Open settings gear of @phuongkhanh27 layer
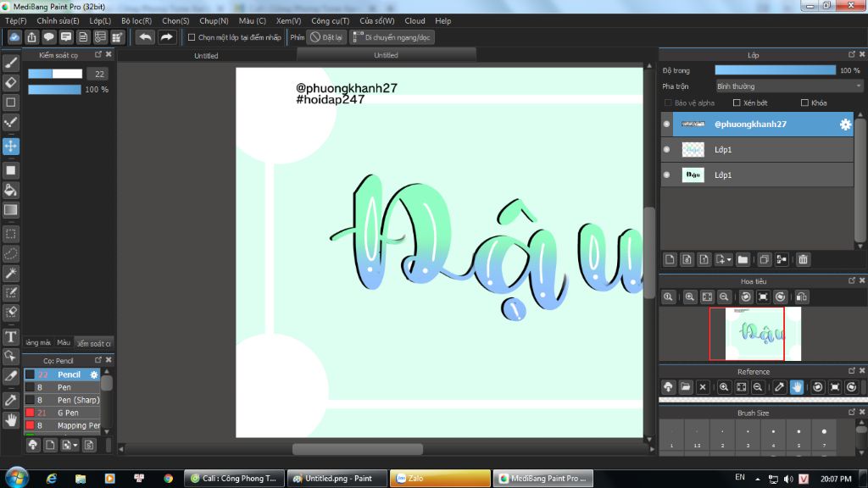The width and height of the screenshot is (868, 488). pyautogui.click(x=845, y=124)
